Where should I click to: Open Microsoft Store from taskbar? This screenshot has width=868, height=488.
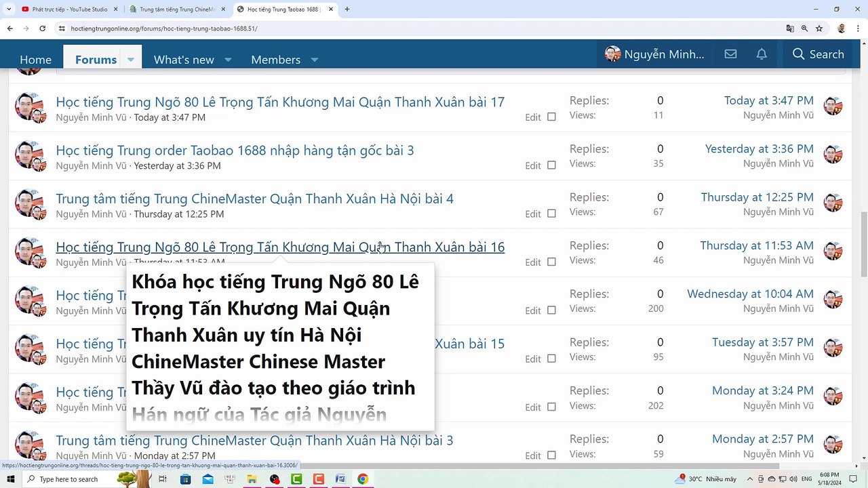pos(185,479)
